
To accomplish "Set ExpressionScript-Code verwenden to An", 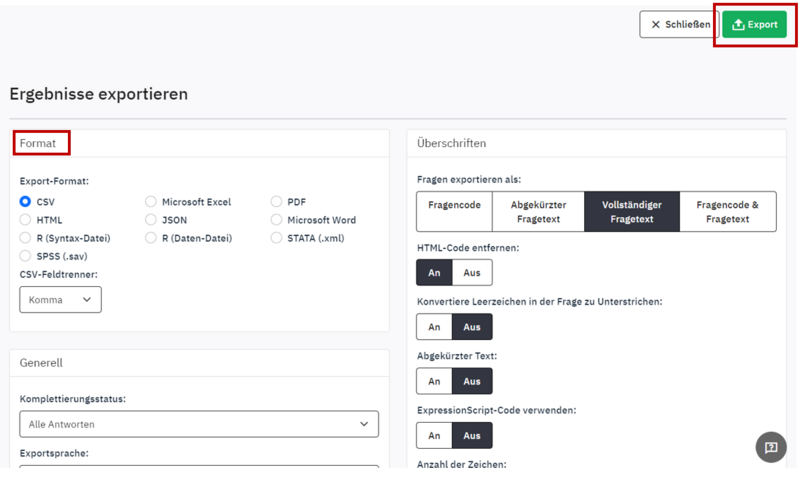I will (x=434, y=436).
